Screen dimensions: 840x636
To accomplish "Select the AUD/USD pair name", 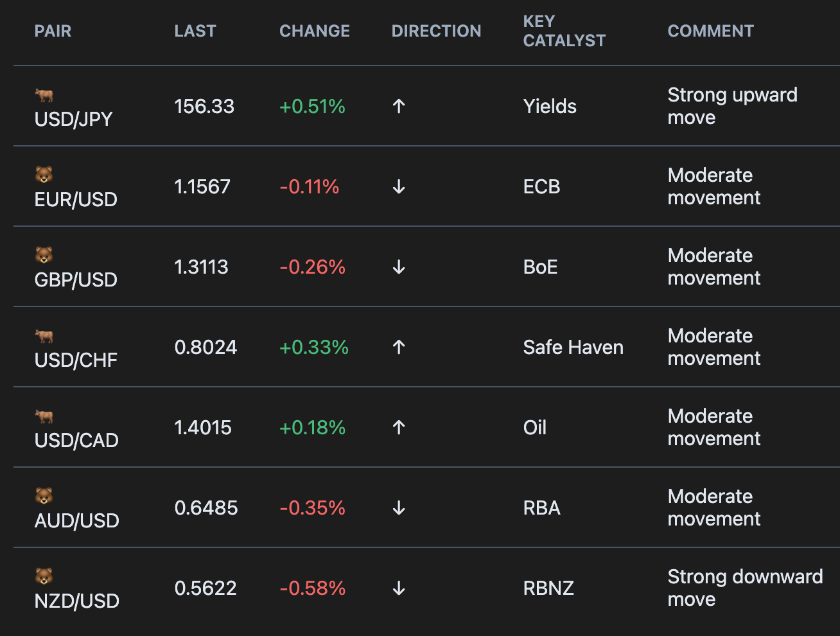I will [77, 521].
